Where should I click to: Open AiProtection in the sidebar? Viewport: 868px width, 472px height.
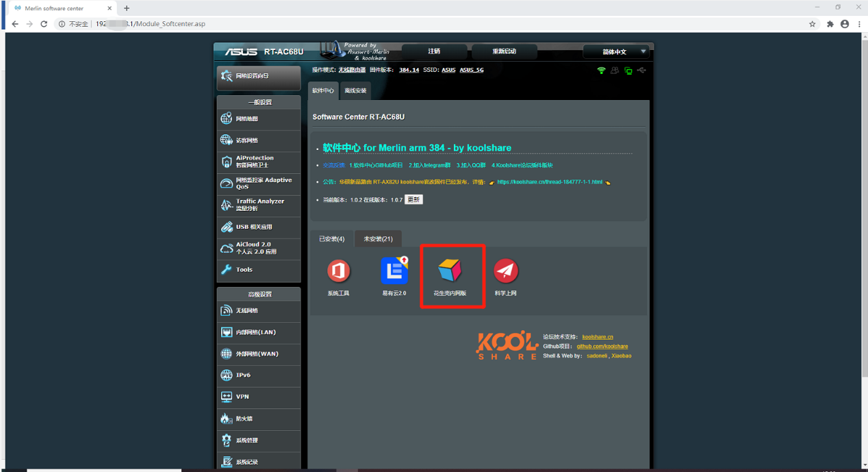click(x=259, y=162)
